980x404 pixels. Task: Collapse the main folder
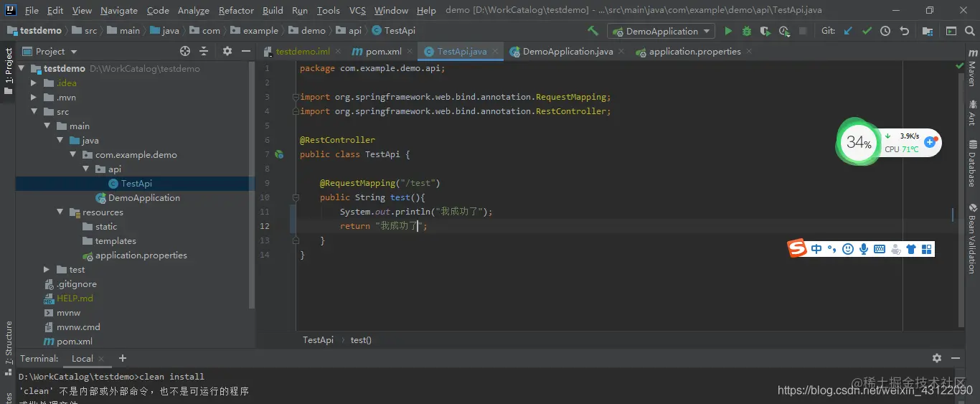click(x=47, y=126)
